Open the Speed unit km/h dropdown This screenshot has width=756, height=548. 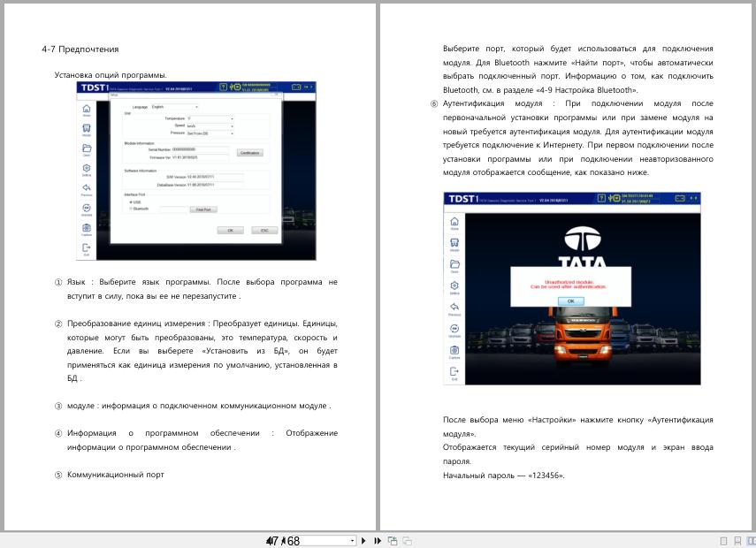[x=210, y=126]
